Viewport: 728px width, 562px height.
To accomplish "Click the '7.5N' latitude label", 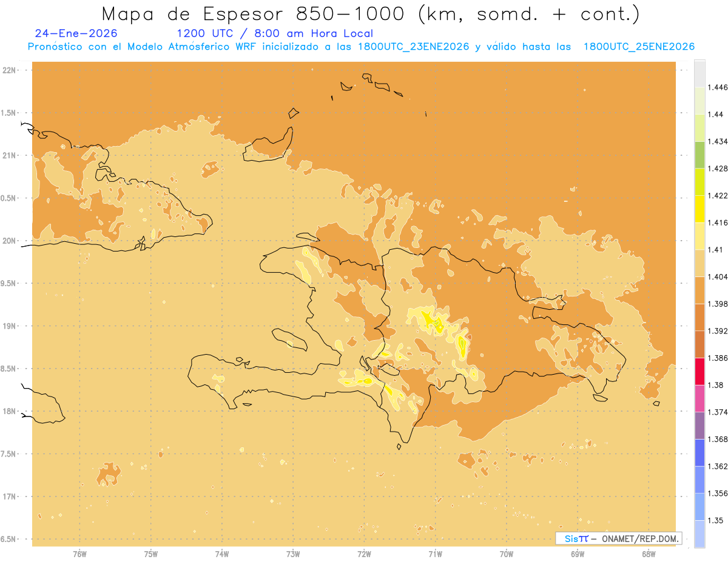I will (x=8, y=454).
